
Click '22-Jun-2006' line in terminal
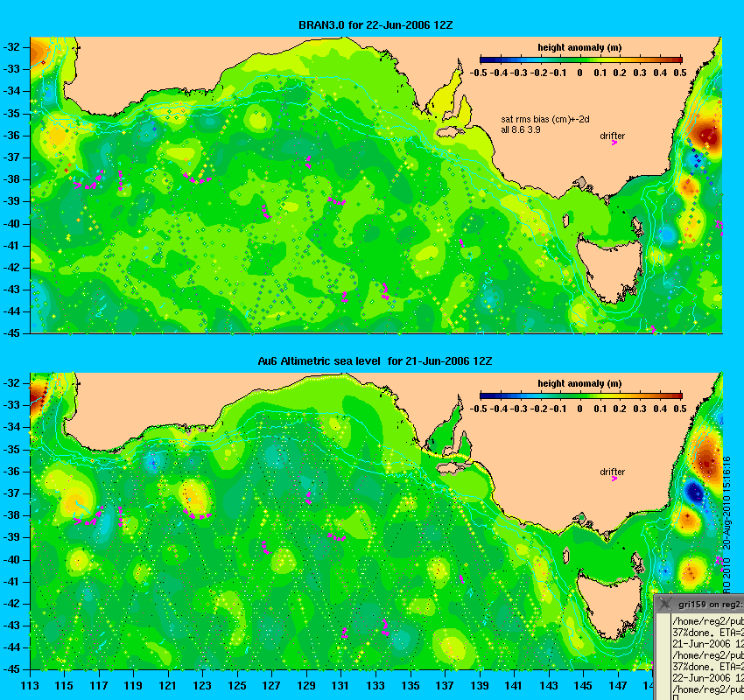coord(707,678)
